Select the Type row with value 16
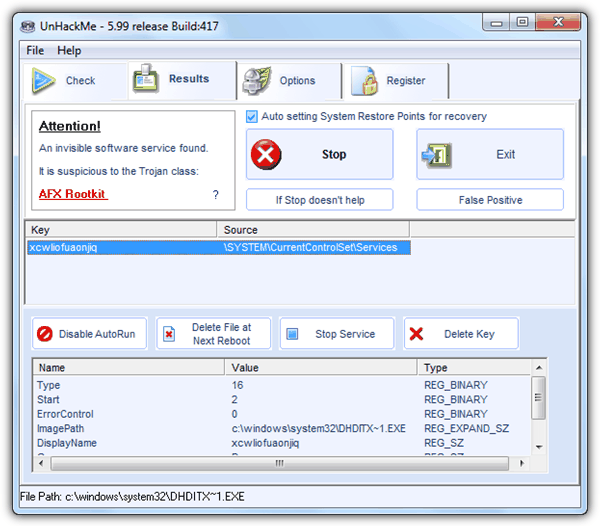The image size is (600, 526). pyautogui.click(x=282, y=385)
